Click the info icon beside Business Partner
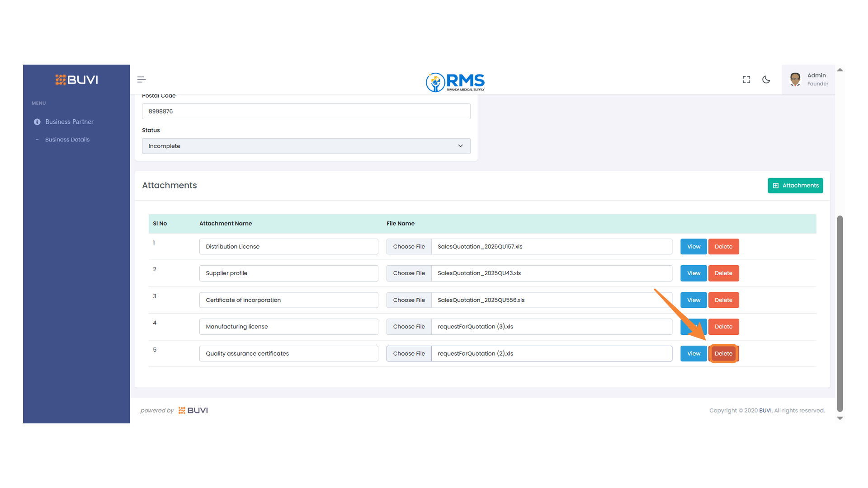Viewport: 868px width, 488px height. click(x=37, y=122)
